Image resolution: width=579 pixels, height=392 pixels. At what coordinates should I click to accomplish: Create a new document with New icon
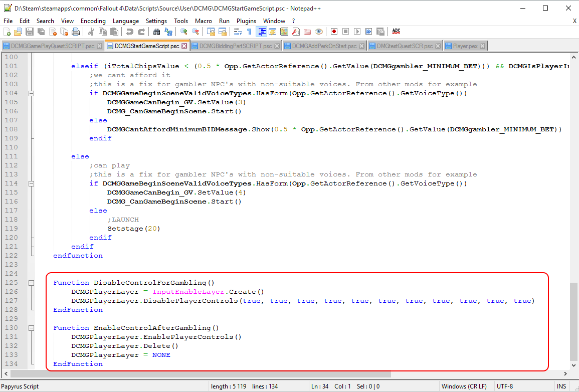pos(7,32)
